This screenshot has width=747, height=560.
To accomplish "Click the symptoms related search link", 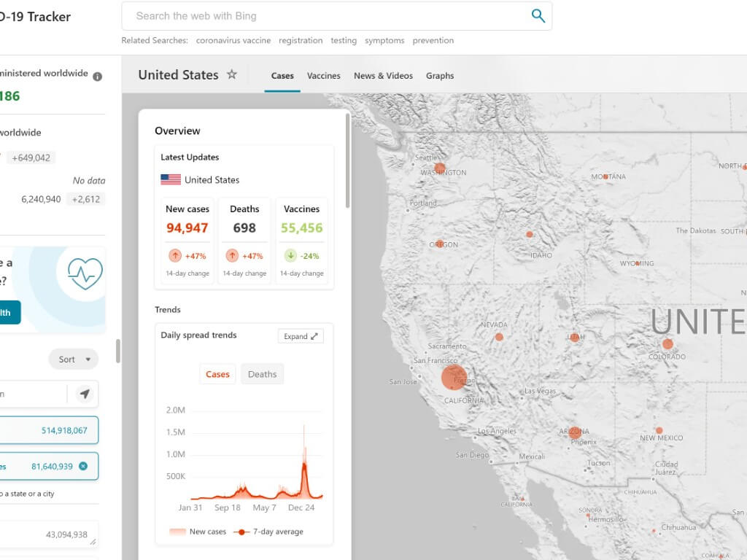I will pyautogui.click(x=384, y=41).
